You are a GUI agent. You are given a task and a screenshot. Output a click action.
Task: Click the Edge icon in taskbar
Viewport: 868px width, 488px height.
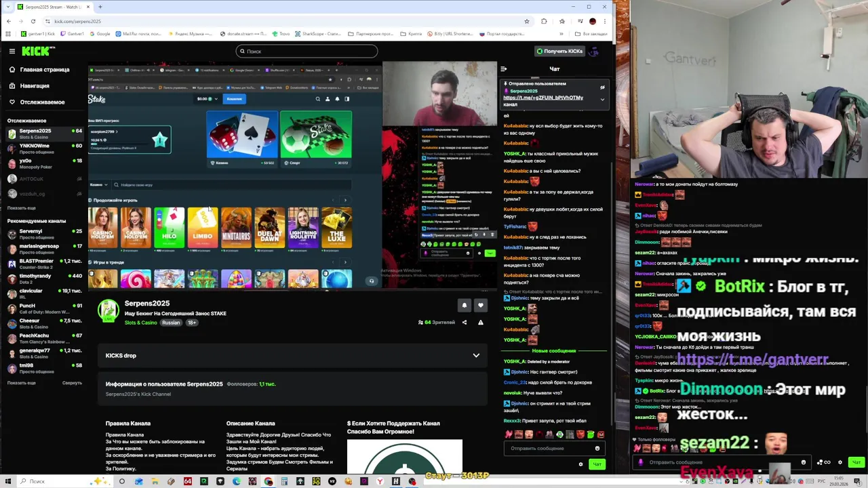point(237,481)
